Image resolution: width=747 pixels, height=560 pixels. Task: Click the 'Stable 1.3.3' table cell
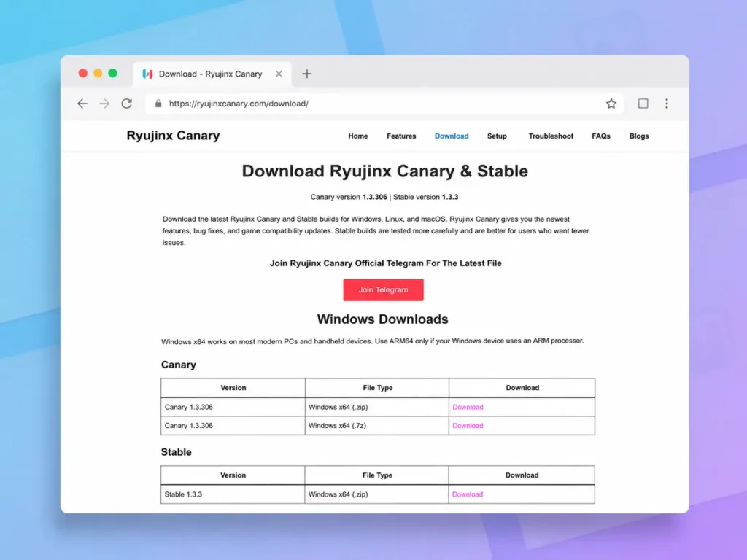(233, 494)
